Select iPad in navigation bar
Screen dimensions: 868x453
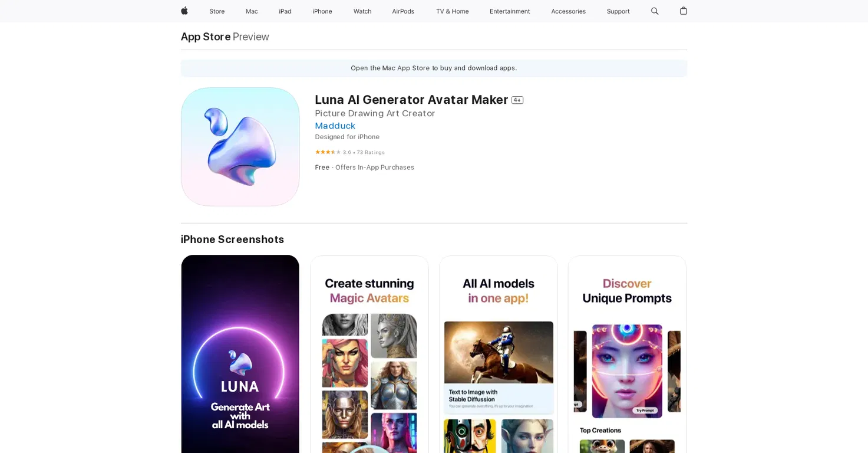tap(285, 11)
